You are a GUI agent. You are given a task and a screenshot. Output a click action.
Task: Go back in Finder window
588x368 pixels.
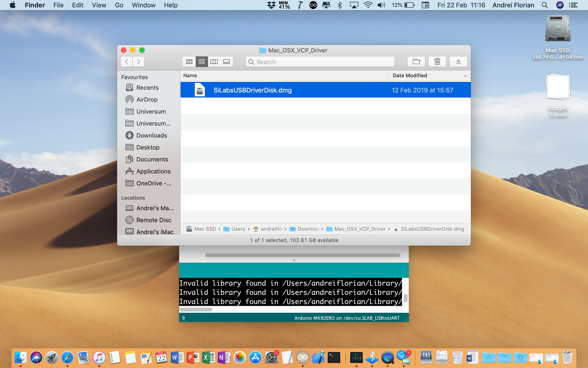[x=127, y=62]
